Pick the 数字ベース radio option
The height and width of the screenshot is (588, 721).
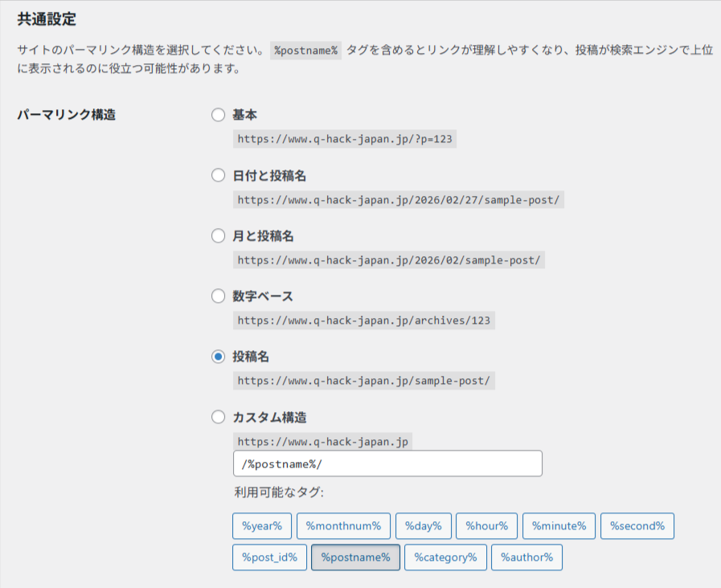point(218,296)
